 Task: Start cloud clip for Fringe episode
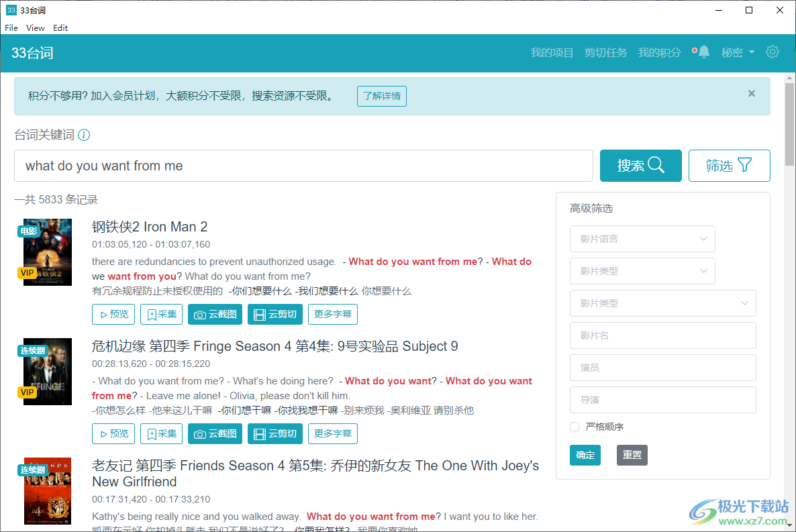point(275,433)
